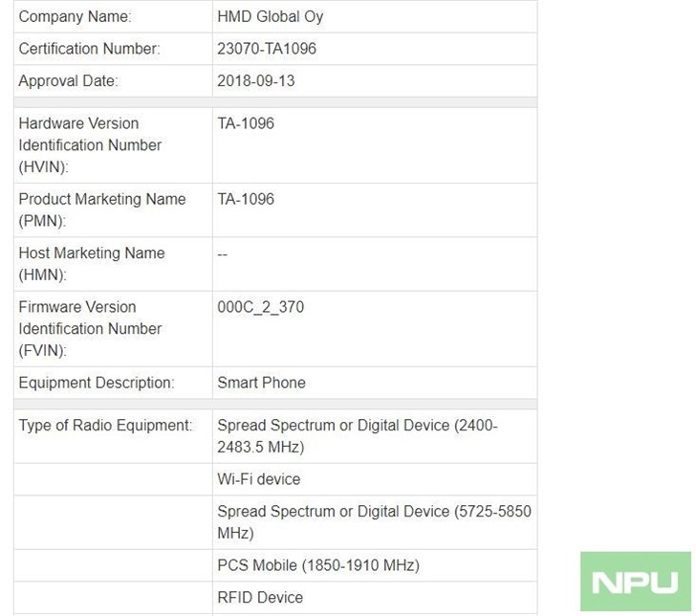The height and width of the screenshot is (616, 696).
Task: Click the Host Marketing Name label
Action: coord(92,264)
